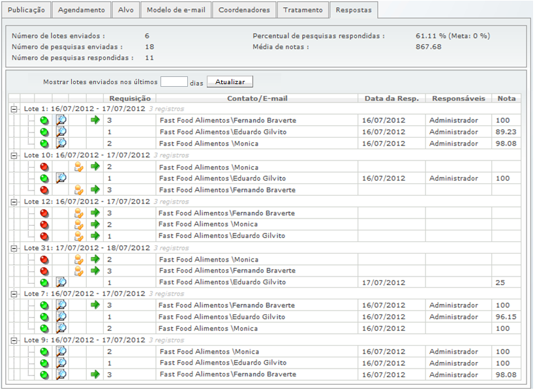Viewport: 535px width, 392px height.
Task: Focus the days input field
Action: (x=174, y=82)
